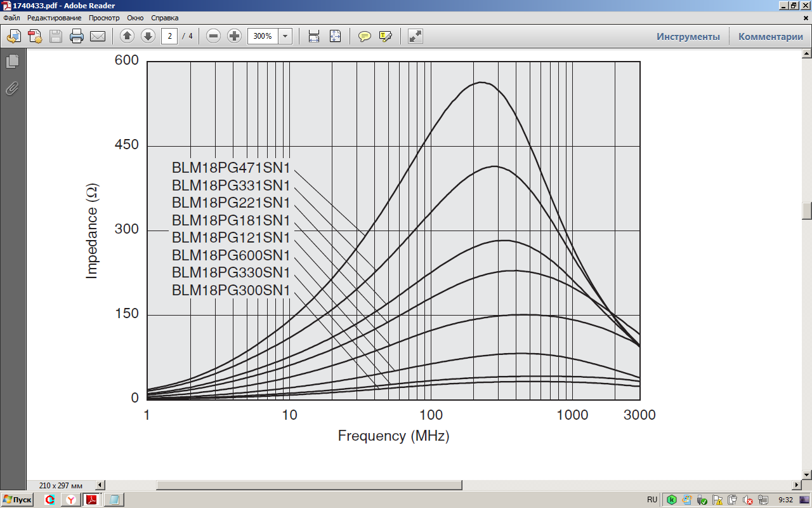The height and width of the screenshot is (508, 812).
Task: Restore the Adobe Reader window
Action: (x=793, y=5)
